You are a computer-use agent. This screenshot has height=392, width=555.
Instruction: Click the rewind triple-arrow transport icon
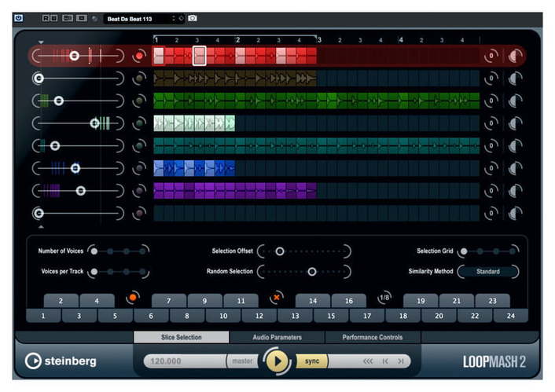(368, 361)
